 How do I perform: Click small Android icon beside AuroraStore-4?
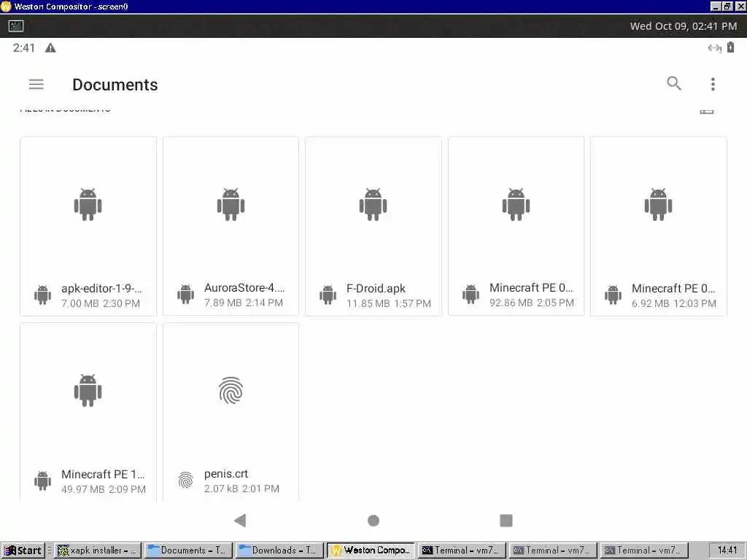pos(185,295)
